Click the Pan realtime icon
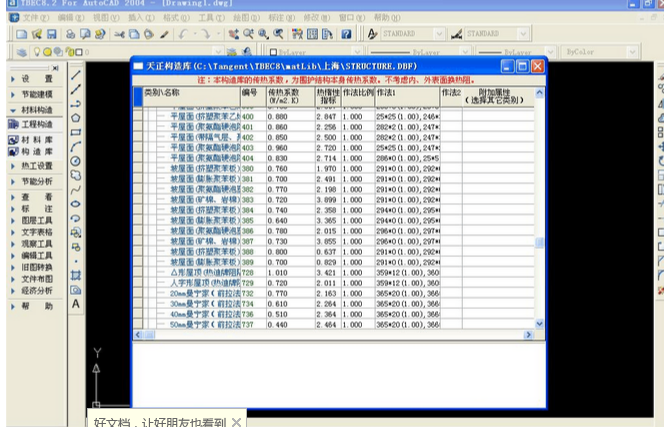This screenshot has width=664, height=427. (x=233, y=34)
